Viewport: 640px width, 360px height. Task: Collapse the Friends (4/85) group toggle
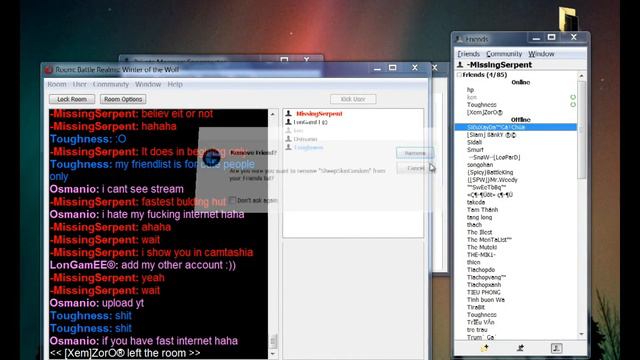pos(459,75)
